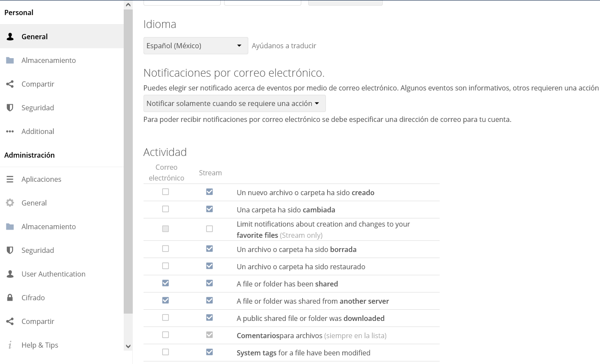
Task: Click the three-dots icon beside Additional
Action: click(10, 131)
